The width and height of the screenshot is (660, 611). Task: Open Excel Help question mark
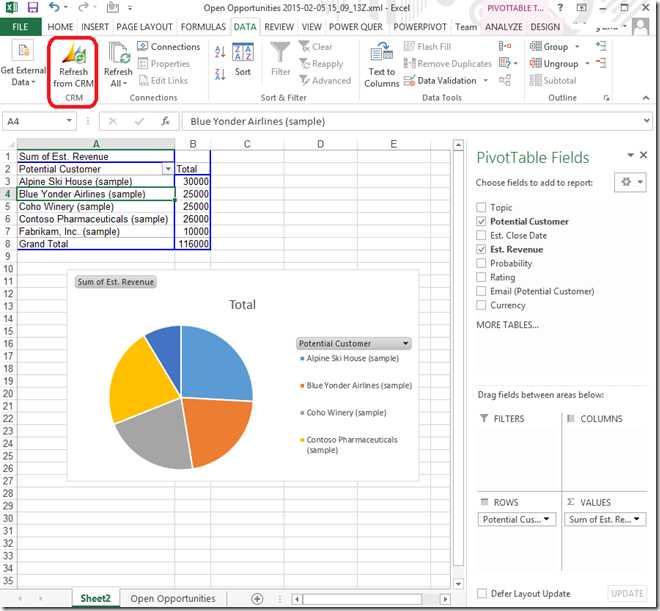560,8
